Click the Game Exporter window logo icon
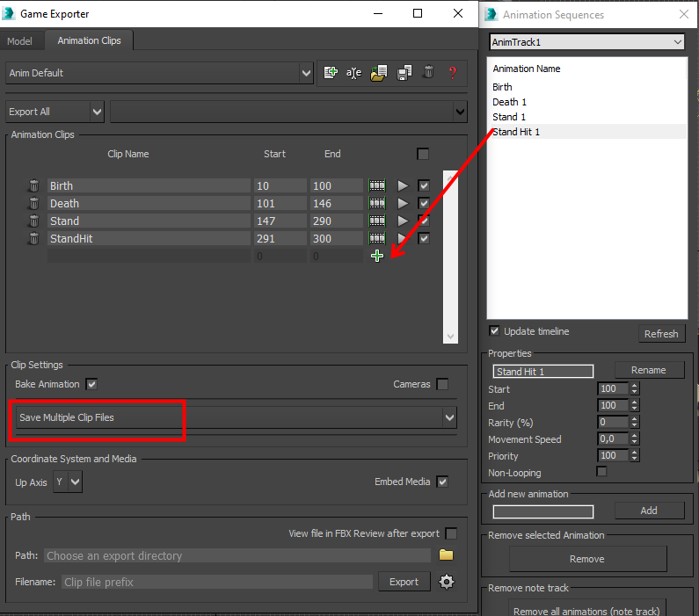Screen dimensions: 699x616 [8, 14]
